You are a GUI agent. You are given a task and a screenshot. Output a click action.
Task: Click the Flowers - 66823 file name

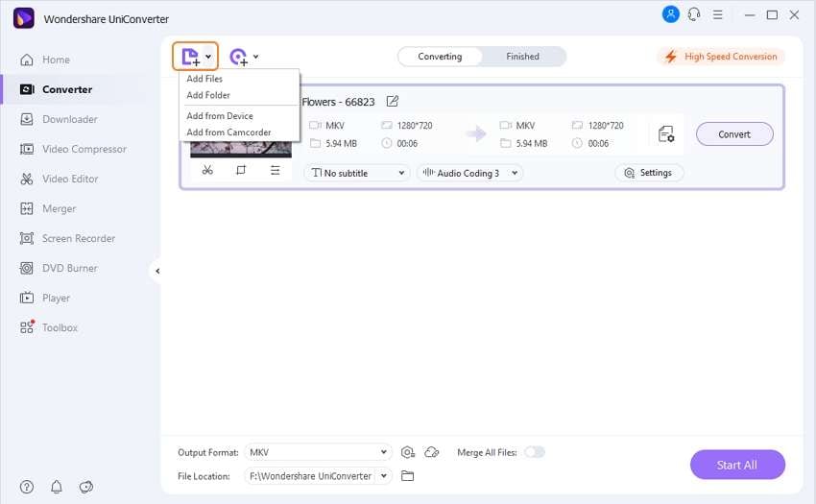tap(338, 102)
